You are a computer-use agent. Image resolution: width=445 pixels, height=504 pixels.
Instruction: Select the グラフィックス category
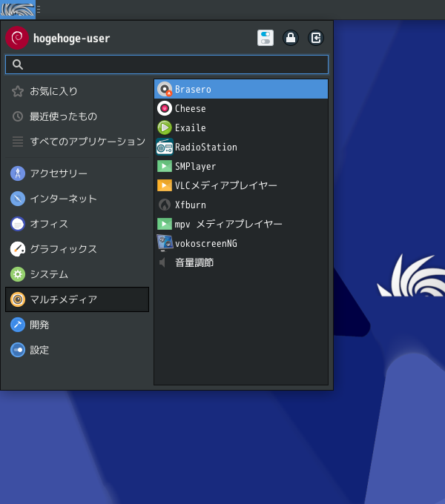(x=77, y=249)
